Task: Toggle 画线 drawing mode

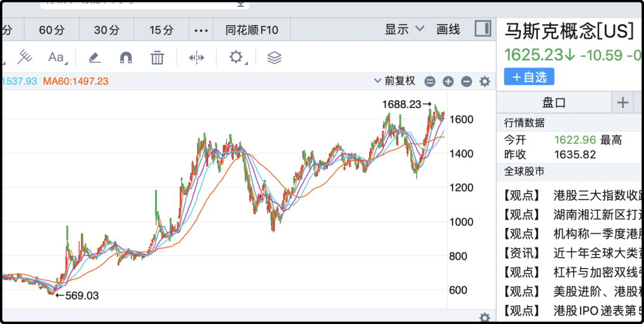Action: click(448, 30)
